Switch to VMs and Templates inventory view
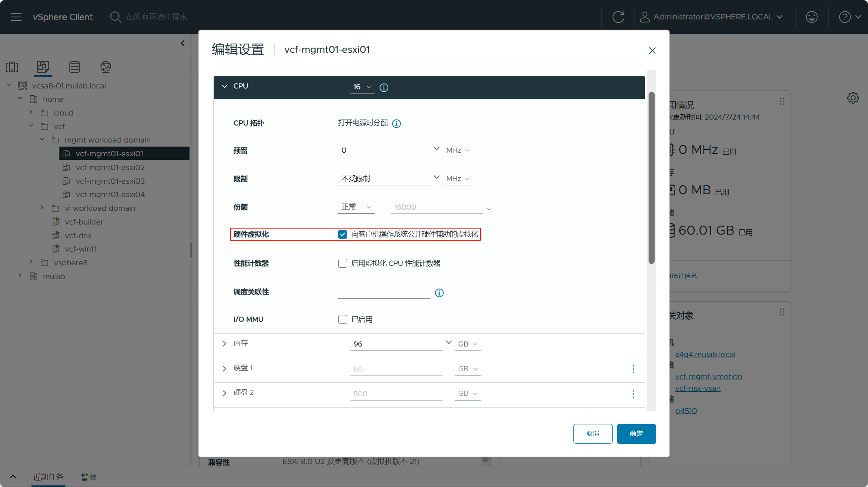The image size is (868, 487). pyautogui.click(x=43, y=67)
